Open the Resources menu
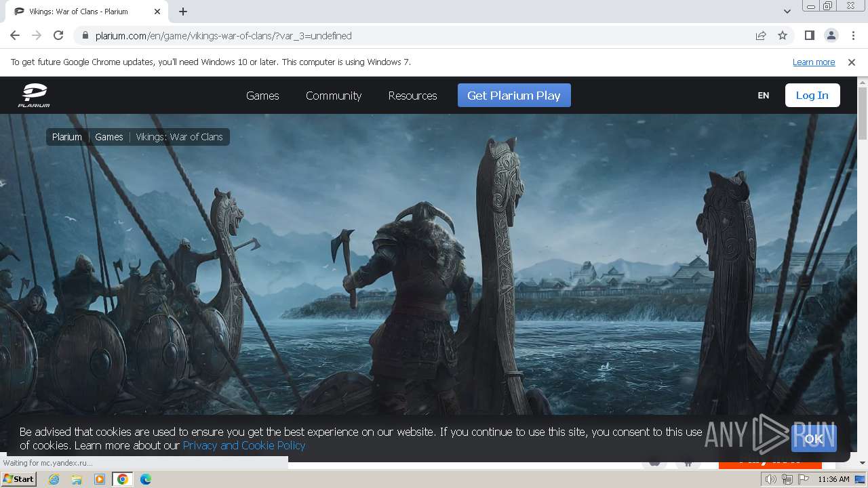This screenshot has width=868, height=488. pos(412,96)
